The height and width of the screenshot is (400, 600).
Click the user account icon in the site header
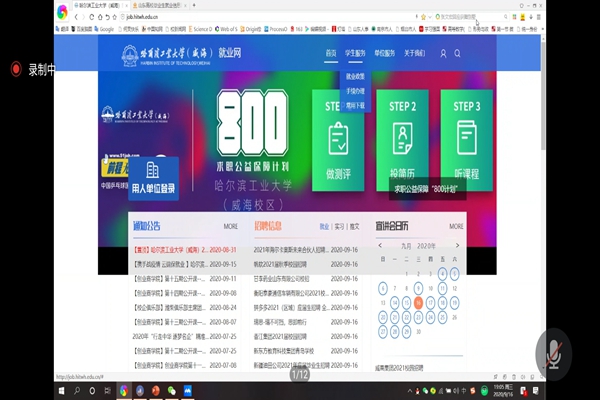443,54
